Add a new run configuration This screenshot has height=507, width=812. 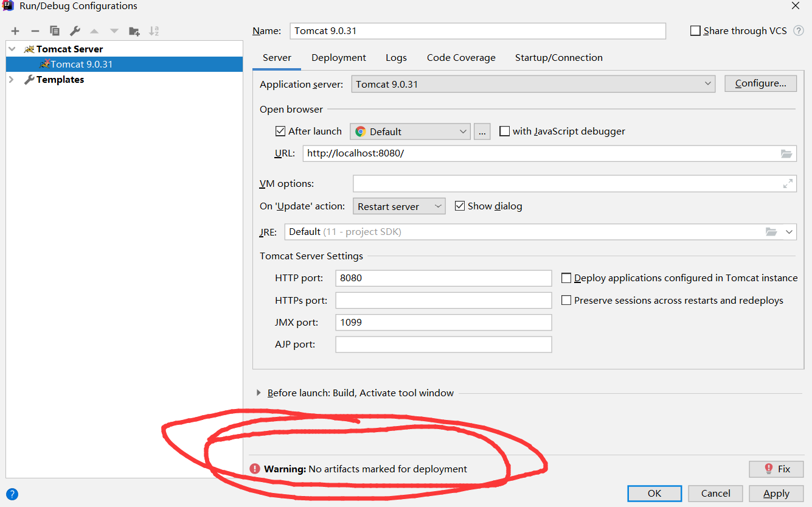coord(15,30)
